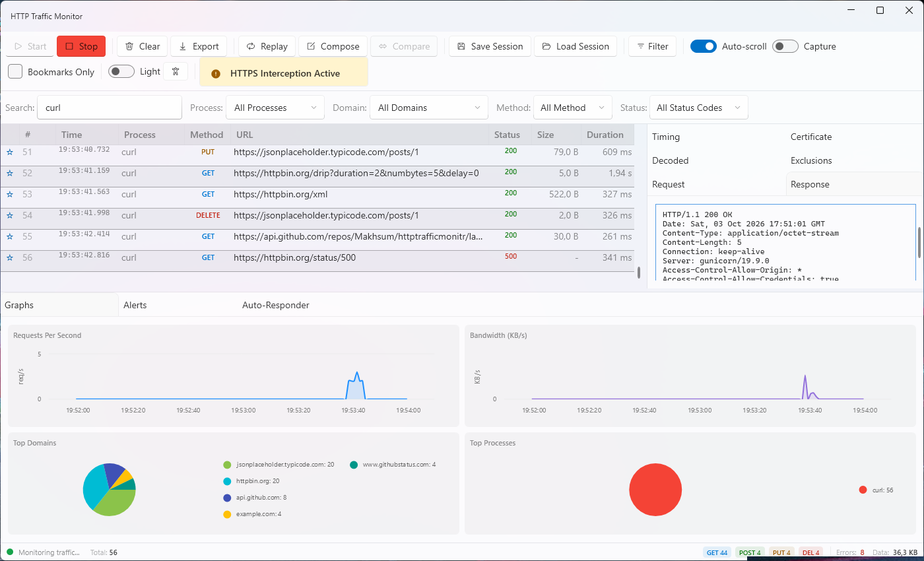Open the Filter button
Viewport: 924px width, 561px height.
[652, 46]
